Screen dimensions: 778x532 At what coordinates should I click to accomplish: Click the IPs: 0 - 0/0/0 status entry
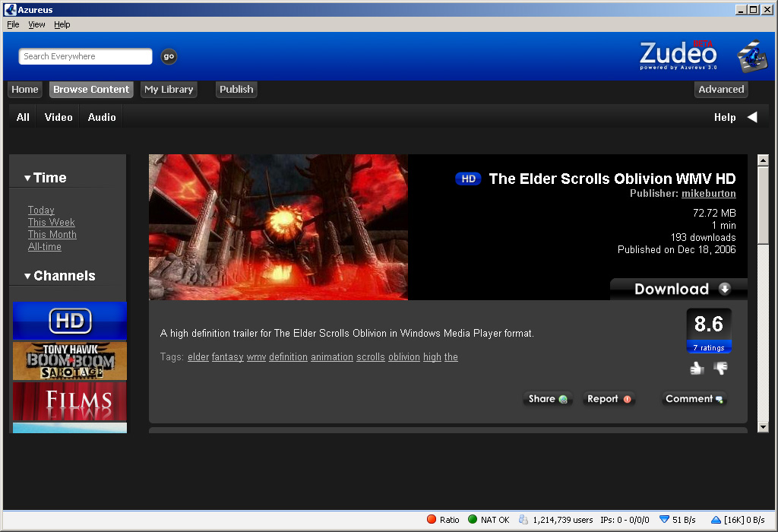625,520
